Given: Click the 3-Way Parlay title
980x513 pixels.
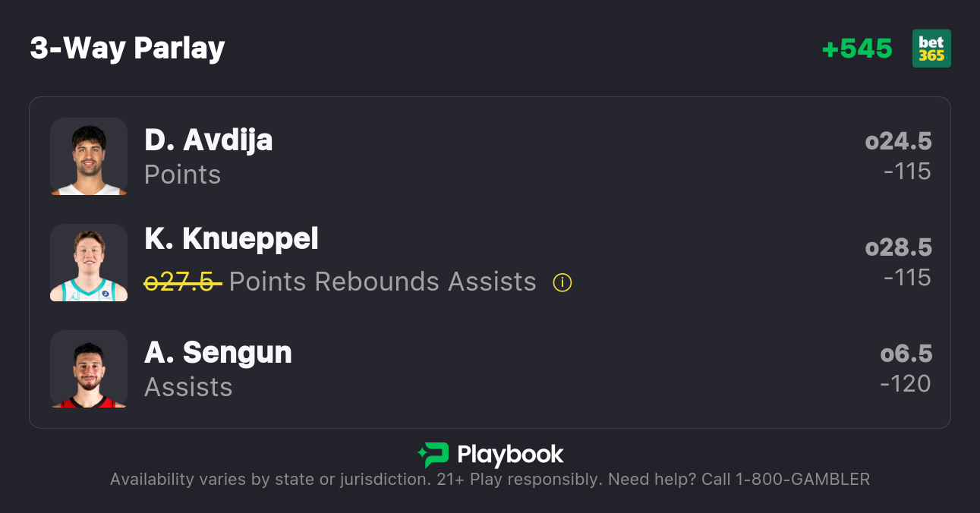Looking at the screenshot, I should point(128,49).
